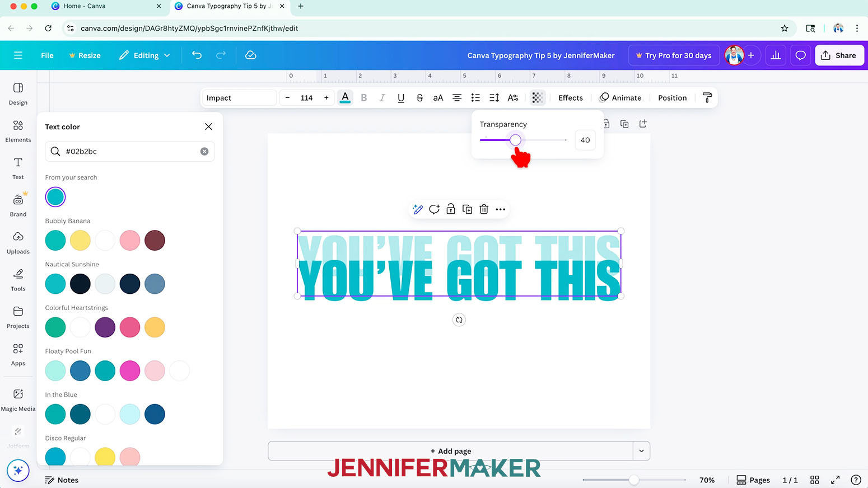Open Magic Write pencil icon
The image size is (868, 488).
click(x=418, y=209)
